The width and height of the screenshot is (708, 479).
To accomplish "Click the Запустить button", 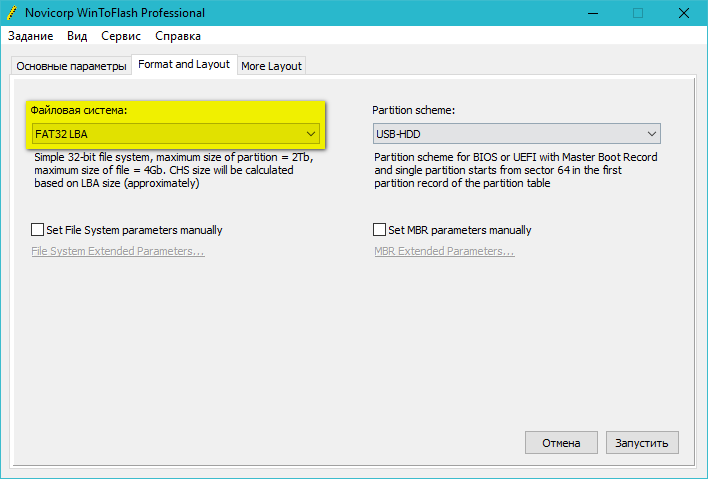I will point(642,443).
